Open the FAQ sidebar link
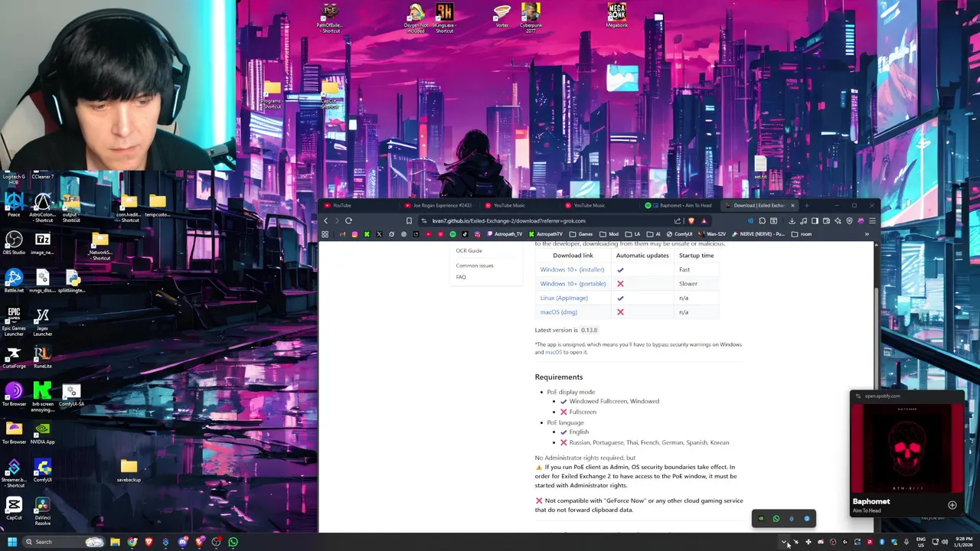This screenshot has width=980, height=551. 461,277
